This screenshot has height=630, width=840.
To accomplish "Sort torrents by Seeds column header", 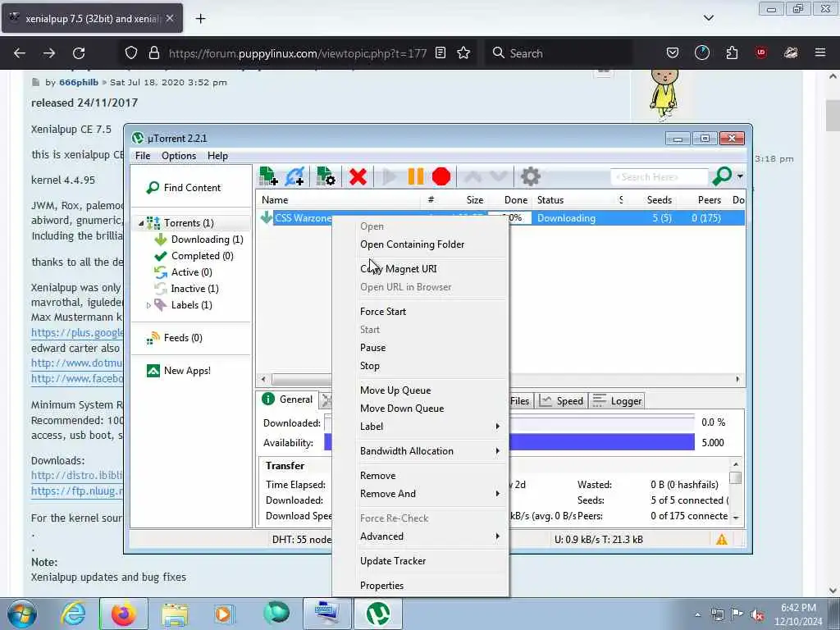I will point(652,200).
